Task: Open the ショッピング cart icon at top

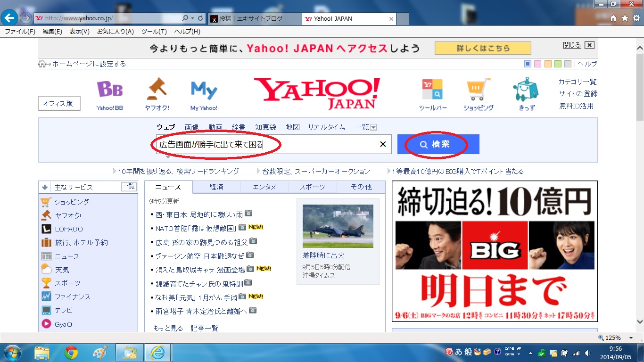Action: click(478, 90)
